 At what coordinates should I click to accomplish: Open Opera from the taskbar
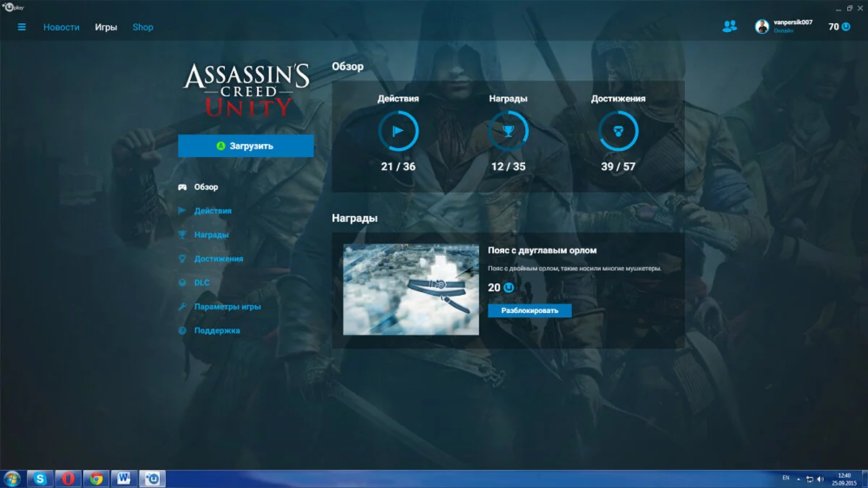tap(68, 479)
